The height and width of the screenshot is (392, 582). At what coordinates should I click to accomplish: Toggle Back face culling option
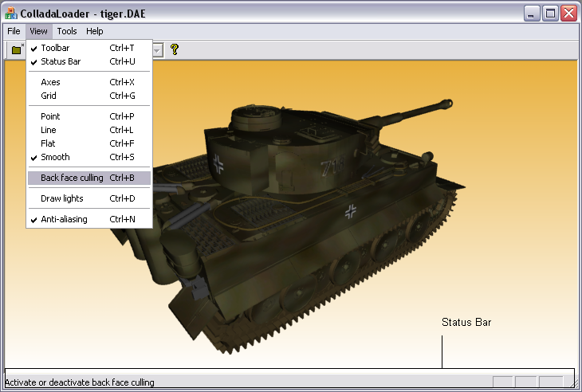click(x=89, y=178)
